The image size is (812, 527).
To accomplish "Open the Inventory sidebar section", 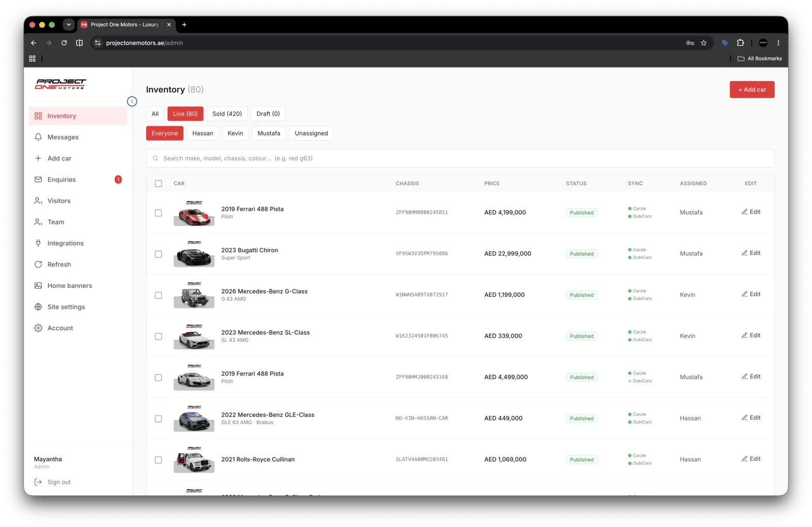I will [x=78, y=116].
